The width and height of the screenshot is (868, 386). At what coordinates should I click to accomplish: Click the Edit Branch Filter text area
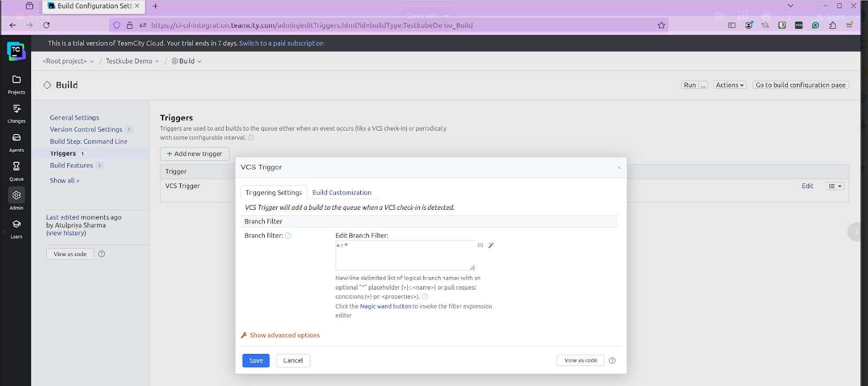(x=405, y=255)
